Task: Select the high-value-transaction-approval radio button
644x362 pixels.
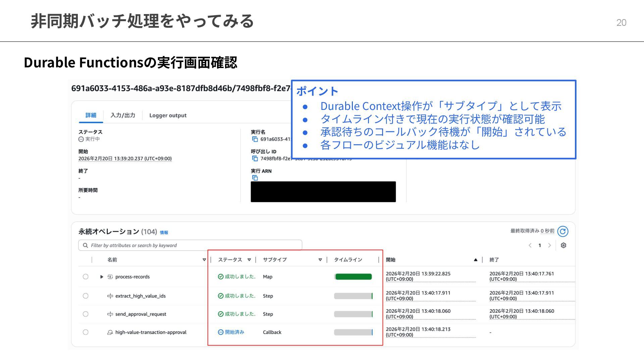Action: click(86, 332)
